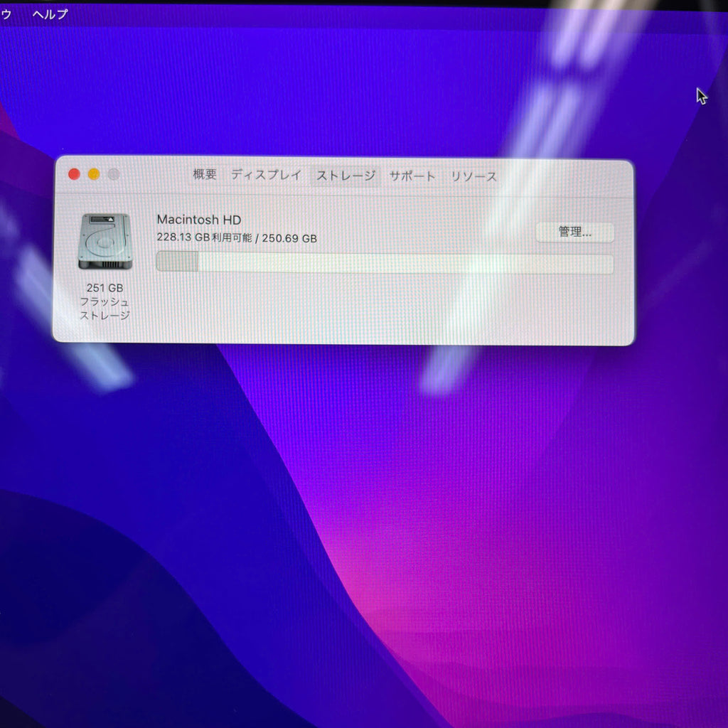Screen dimensions: 728x728
Task: Click the Macintosh HD volume name
Action: pyautogui.click(x=199, y=220)
